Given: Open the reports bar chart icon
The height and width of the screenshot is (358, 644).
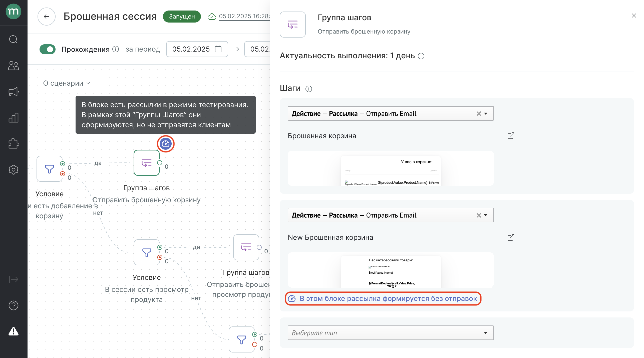Looking at the screenshot, I should (14, 118).
